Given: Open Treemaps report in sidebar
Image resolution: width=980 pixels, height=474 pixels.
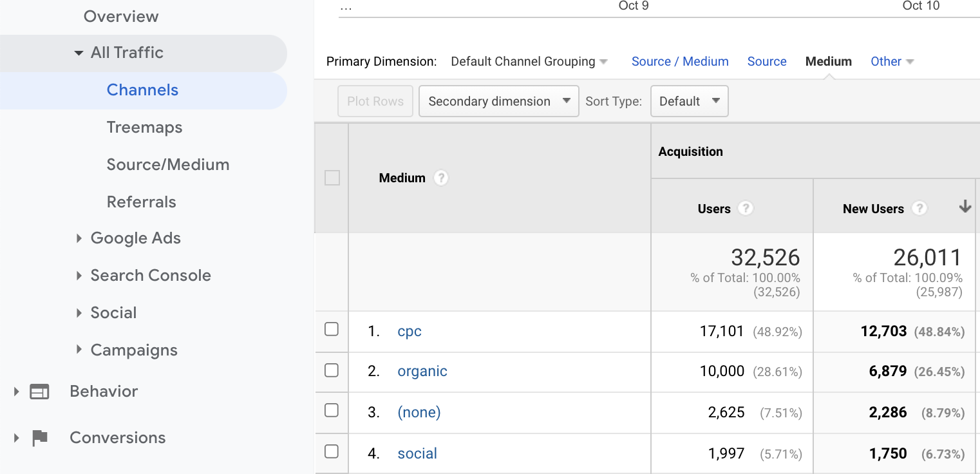Looking at the screenshot, I should [144, 128].
